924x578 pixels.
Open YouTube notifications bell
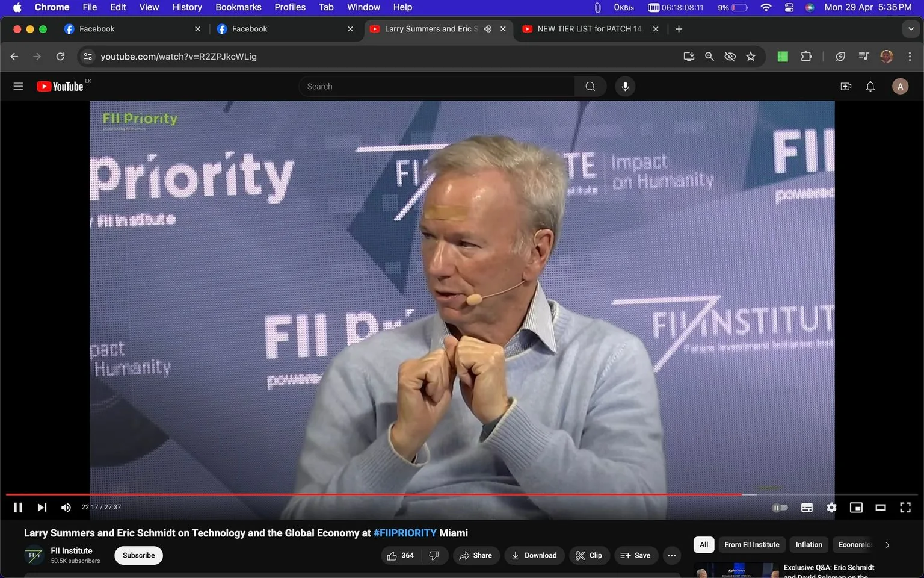(x=870, y=86)
